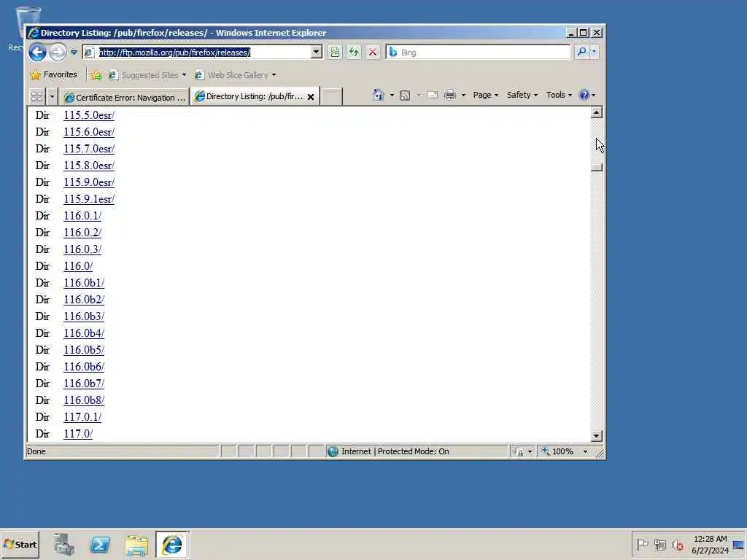Click the Compatibility View icon
Image resolution: width=747 pixels, height=560 pixels.
pos(335,52)
